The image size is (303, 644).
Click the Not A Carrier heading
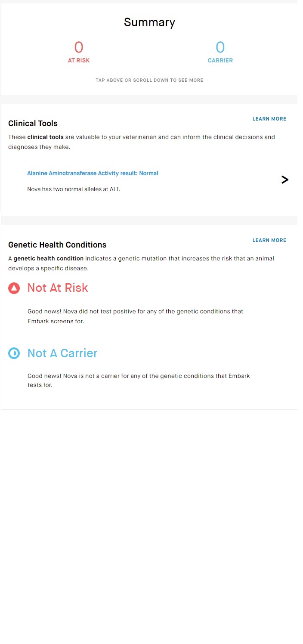pos(62,353)
